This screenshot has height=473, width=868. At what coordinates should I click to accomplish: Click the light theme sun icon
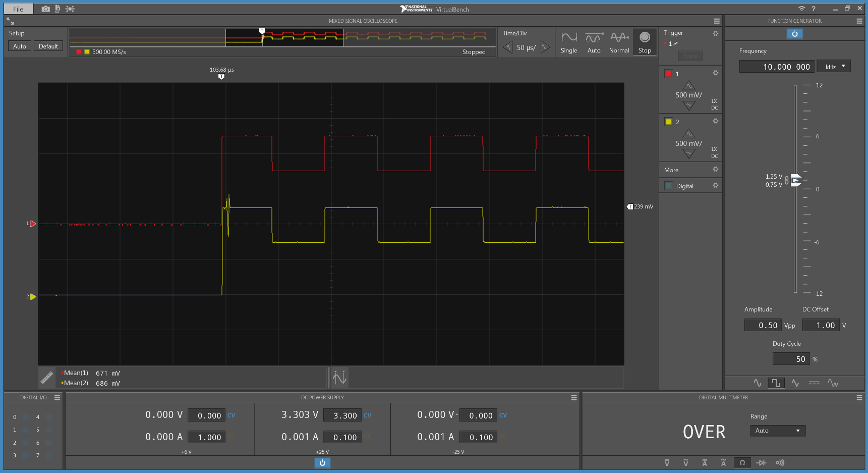click(x=70, y=9)
